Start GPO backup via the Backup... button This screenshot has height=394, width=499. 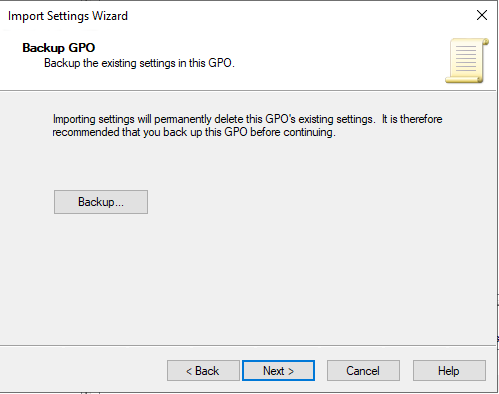101,202
